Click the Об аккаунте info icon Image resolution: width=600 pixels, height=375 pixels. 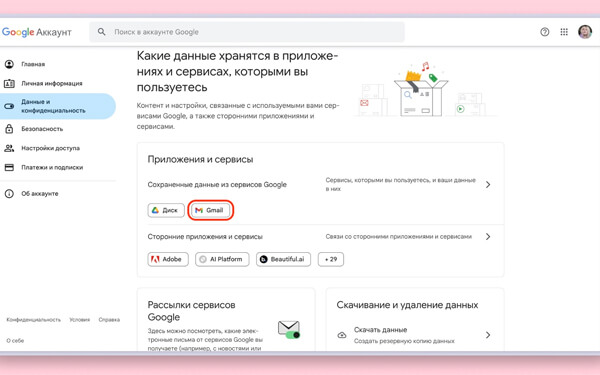coord(9,194)
